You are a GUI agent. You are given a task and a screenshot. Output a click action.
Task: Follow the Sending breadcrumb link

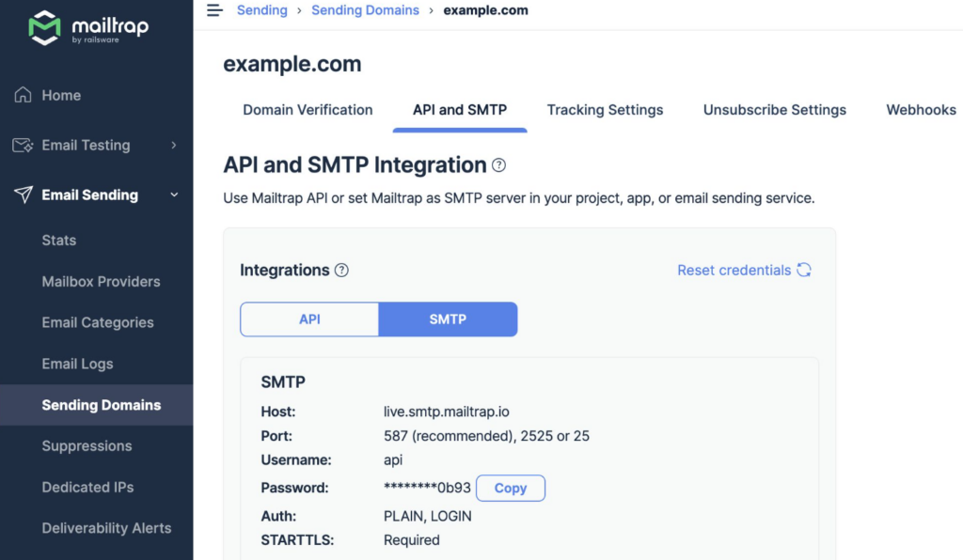(x=262, y=10)
